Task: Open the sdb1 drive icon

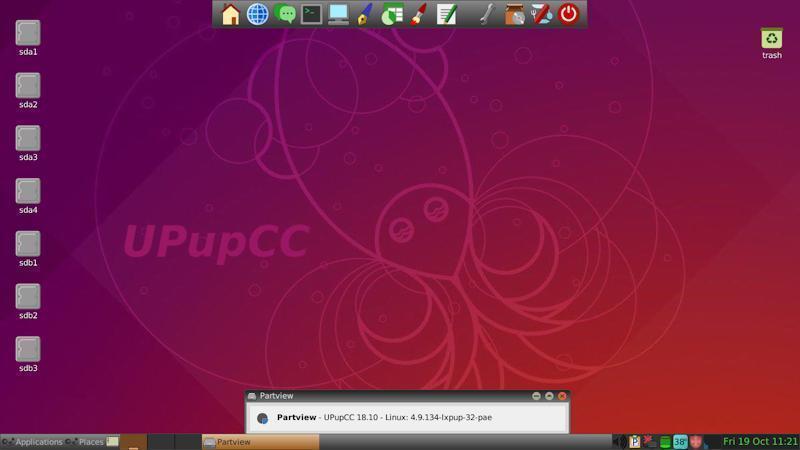Action: pos(28,244)
